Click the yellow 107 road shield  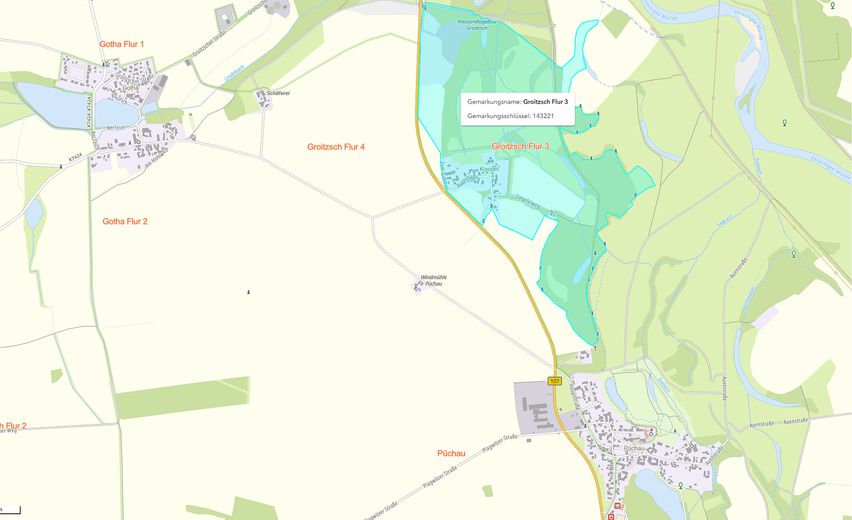point(554,381)
